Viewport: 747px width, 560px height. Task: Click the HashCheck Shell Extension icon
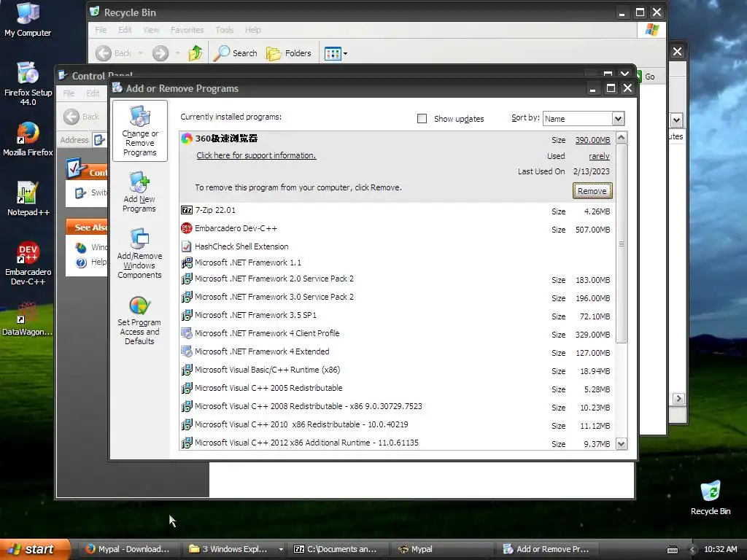point(187,246)
